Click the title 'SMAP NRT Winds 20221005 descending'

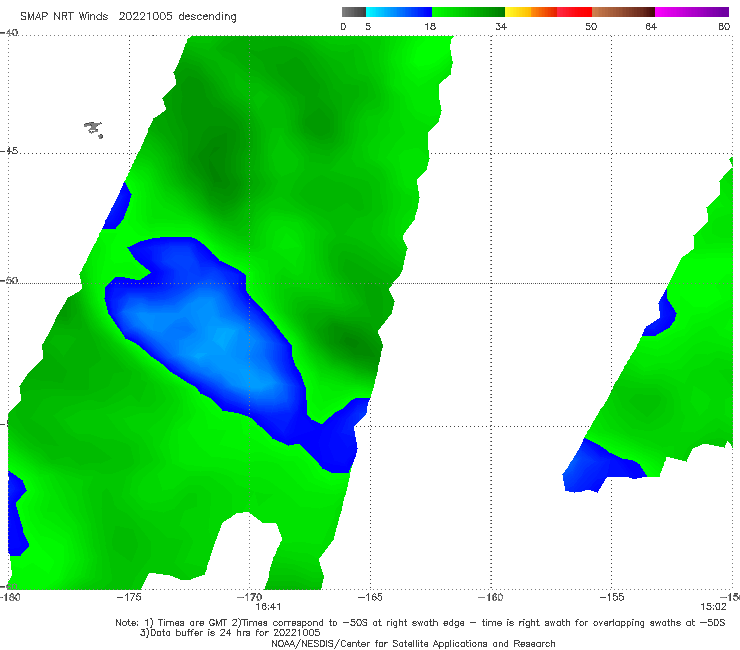click(x=128, y=17)
